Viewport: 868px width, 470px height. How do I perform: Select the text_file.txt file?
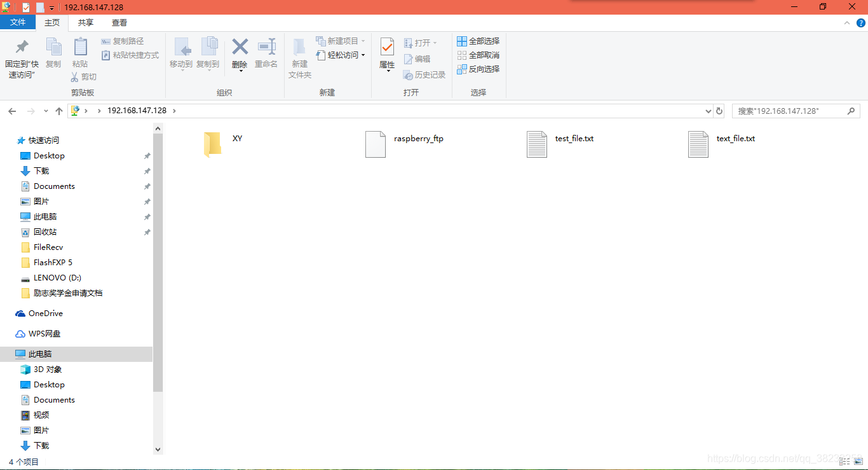[721, 144]
